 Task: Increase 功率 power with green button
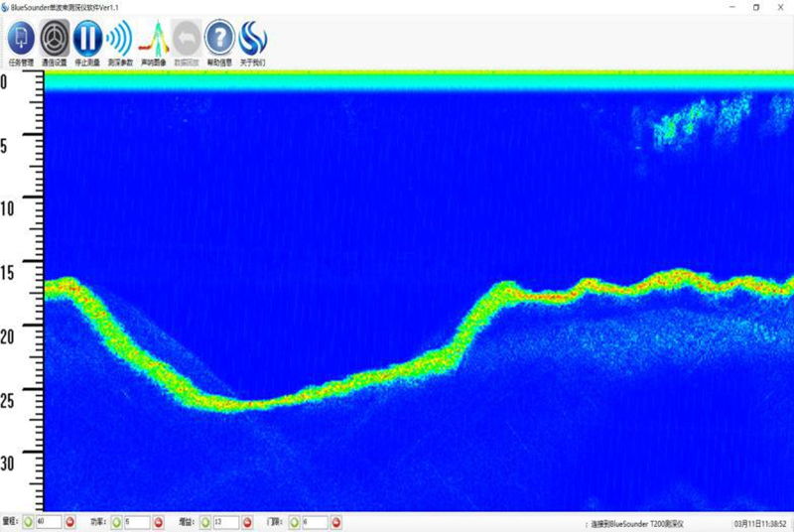click(116, 522)
